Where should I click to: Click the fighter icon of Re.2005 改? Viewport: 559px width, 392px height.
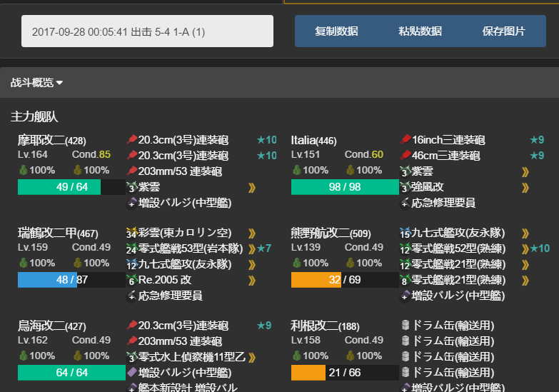click(132, 280)
